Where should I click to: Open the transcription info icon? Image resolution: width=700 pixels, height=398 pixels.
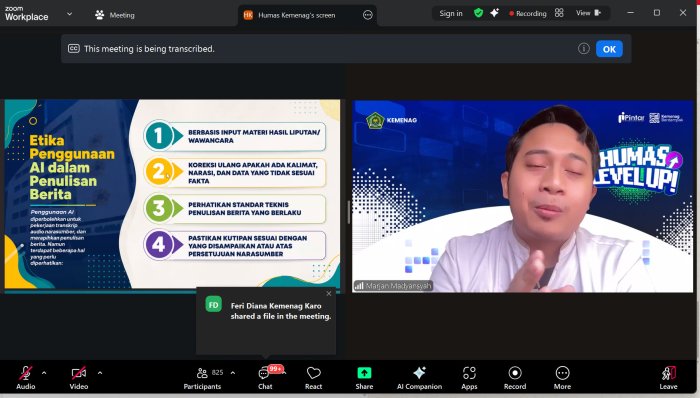click(583, 49)
